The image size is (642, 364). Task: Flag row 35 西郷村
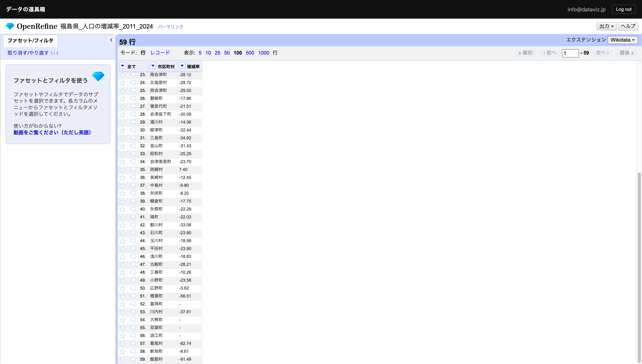pos(133,170)
